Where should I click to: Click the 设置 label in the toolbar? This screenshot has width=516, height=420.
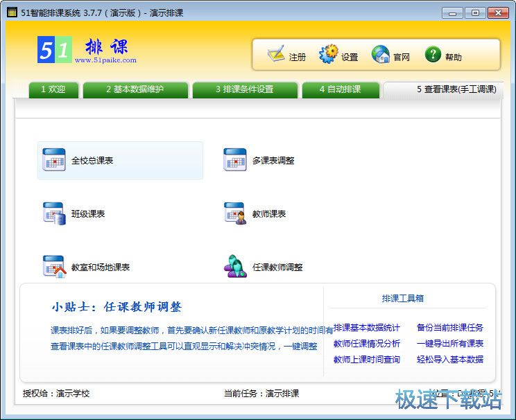350,58
